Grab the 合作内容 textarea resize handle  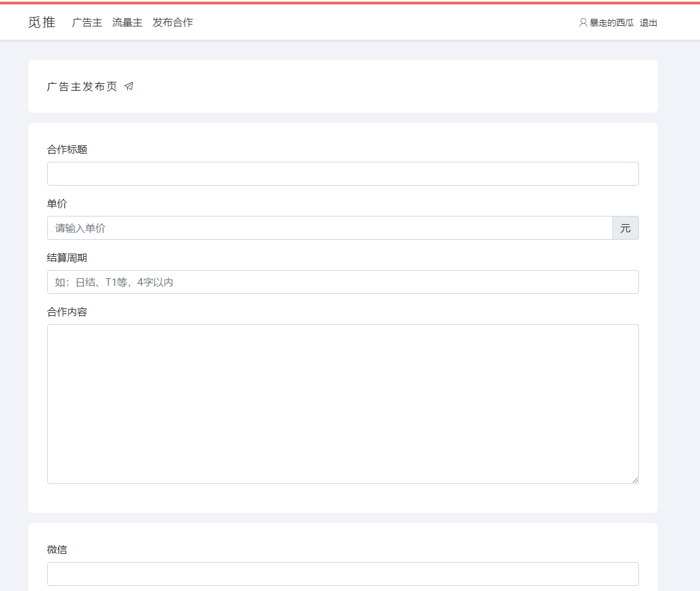[x=635, y=480]
